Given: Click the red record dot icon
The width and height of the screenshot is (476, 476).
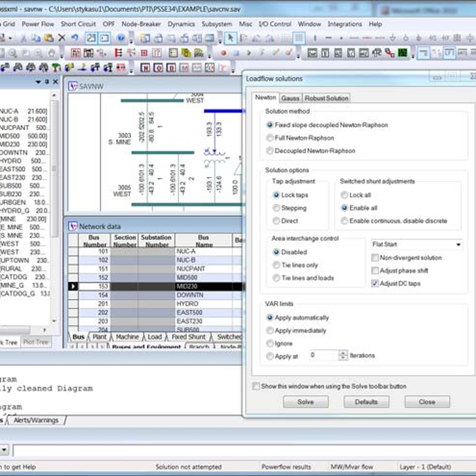Looking at the screenshot, I should tap(223, 53).
